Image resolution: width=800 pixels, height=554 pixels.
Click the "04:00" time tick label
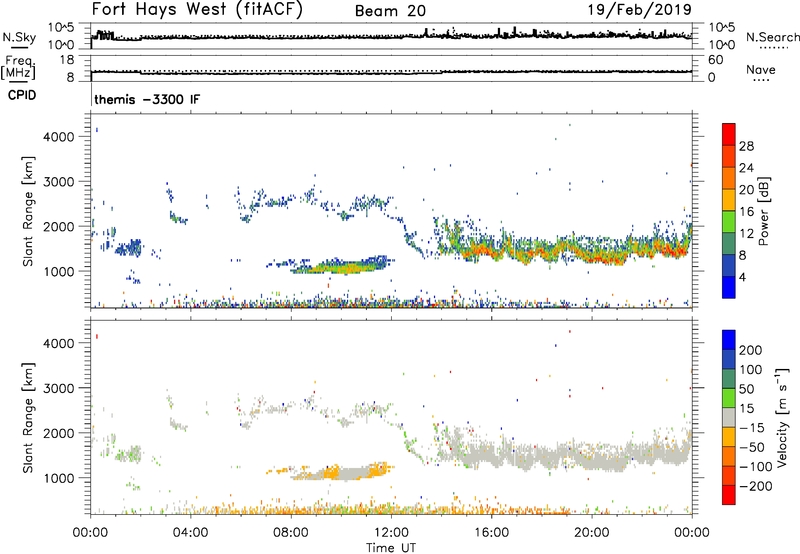tap(190, 533)
